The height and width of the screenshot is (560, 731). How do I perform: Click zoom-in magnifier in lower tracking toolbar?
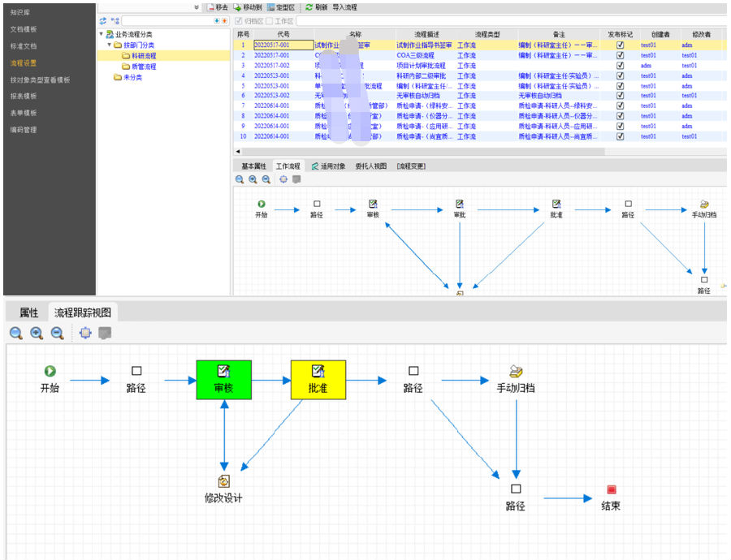coord(37,333)
